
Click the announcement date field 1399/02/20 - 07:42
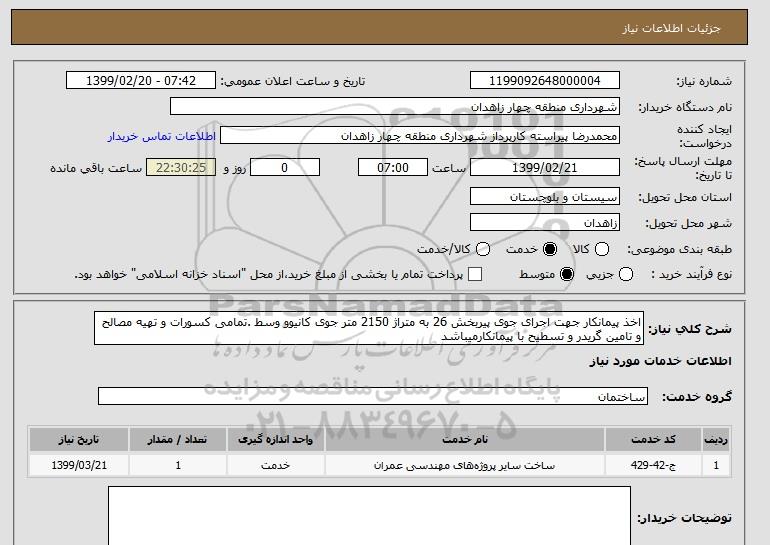pos(141,81)
